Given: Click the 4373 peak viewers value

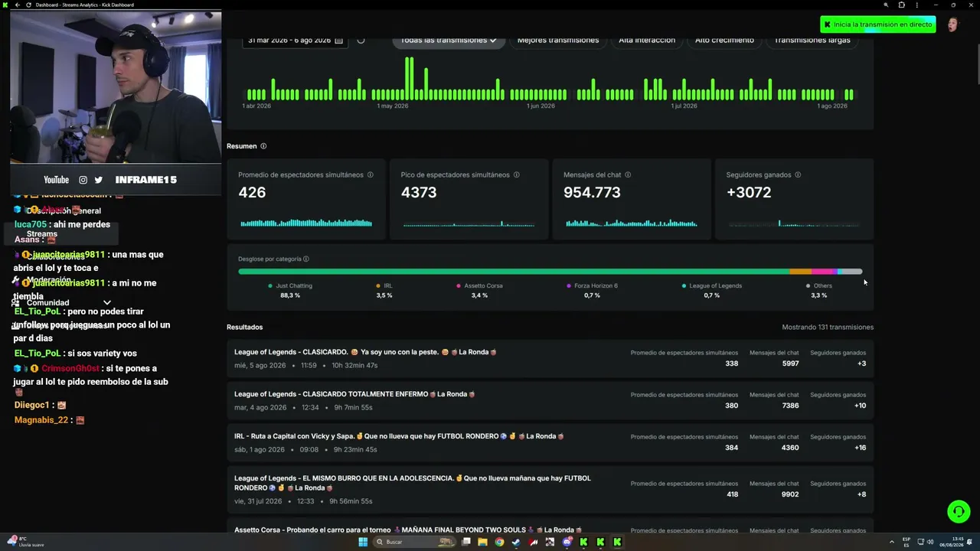Looking at the screenshot, I should tap(419, 193).
